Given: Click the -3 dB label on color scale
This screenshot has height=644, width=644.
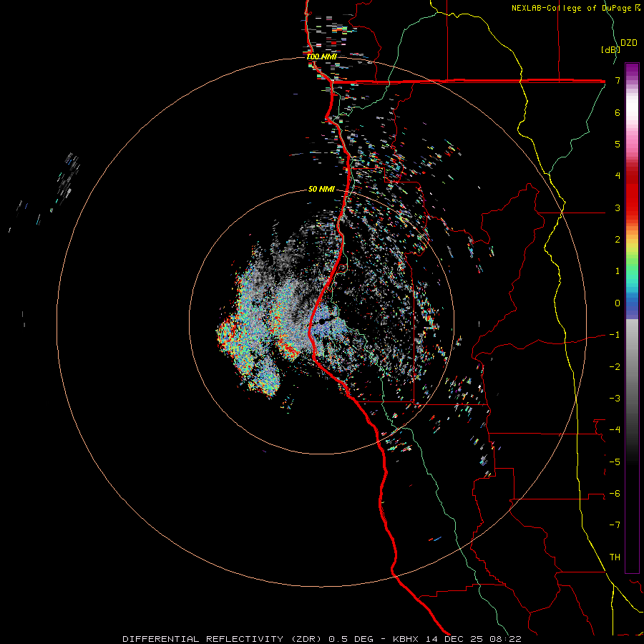Looking at the screenshot, I should pyautogui.click(x=615, y=398).
